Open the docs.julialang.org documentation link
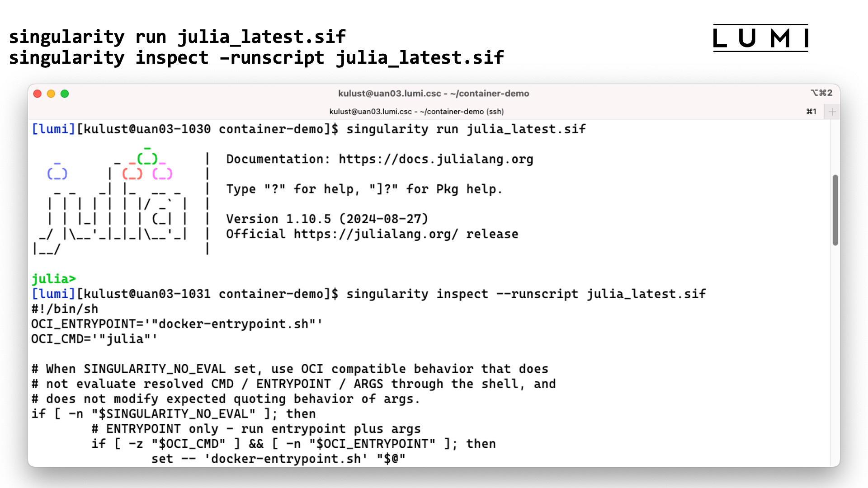This screenshot has height=488, width=868. point(436,159)
